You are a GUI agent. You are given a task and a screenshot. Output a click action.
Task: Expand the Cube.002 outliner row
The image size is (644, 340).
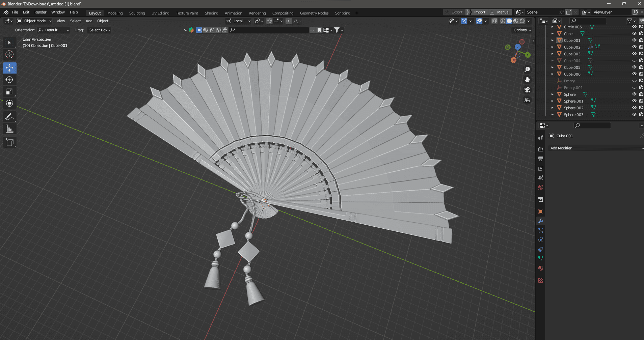pyautogui.click(x=552, y=47)
